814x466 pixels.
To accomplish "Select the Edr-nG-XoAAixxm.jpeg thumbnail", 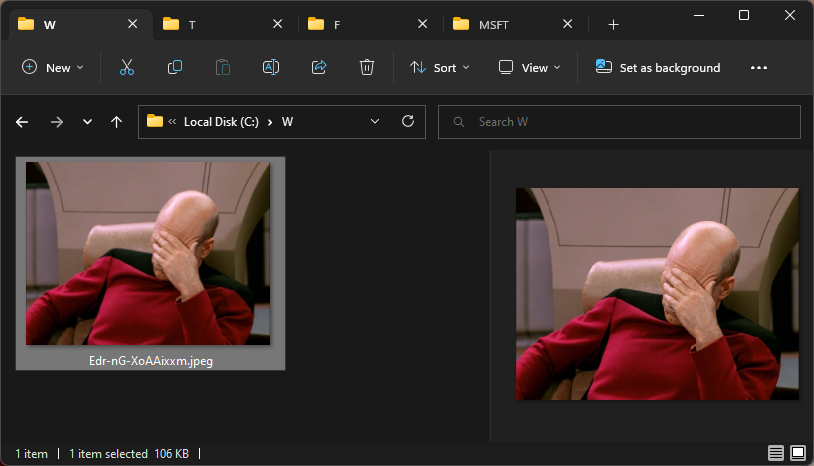I will (148, 253).
